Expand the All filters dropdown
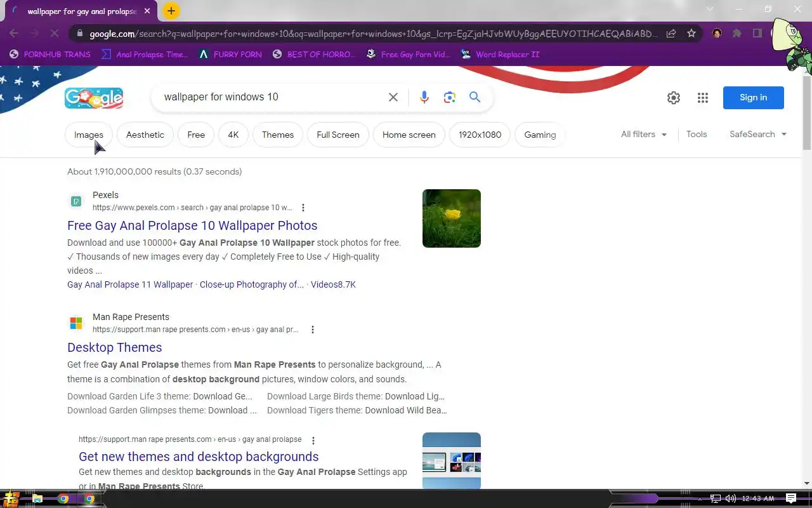The image size is (812, 508). click(x=644, y=134)
